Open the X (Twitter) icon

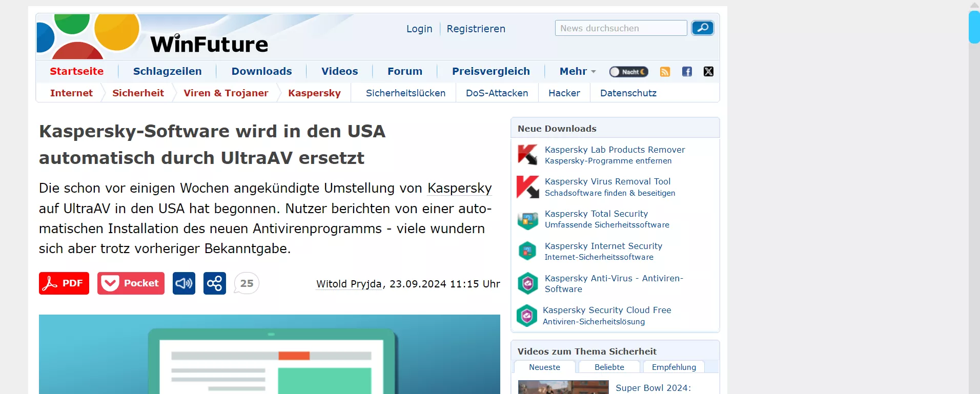[708, 72]
